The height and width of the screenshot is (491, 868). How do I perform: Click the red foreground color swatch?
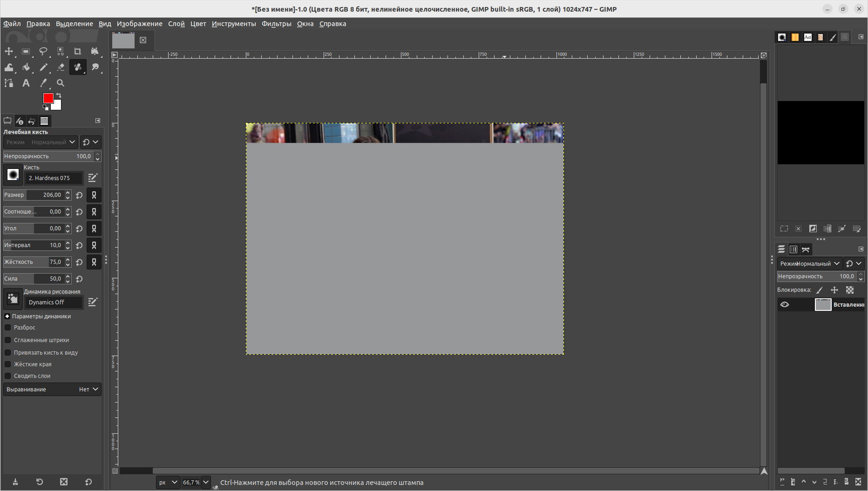(48, 98)
